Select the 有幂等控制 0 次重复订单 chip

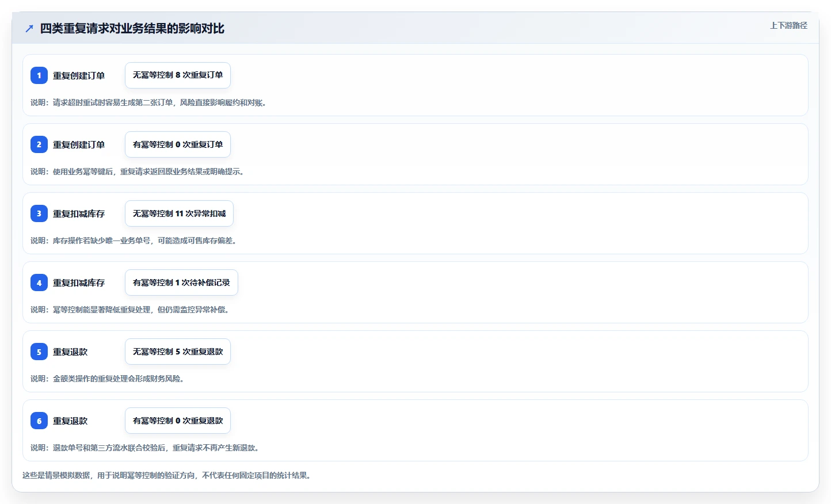178,144
